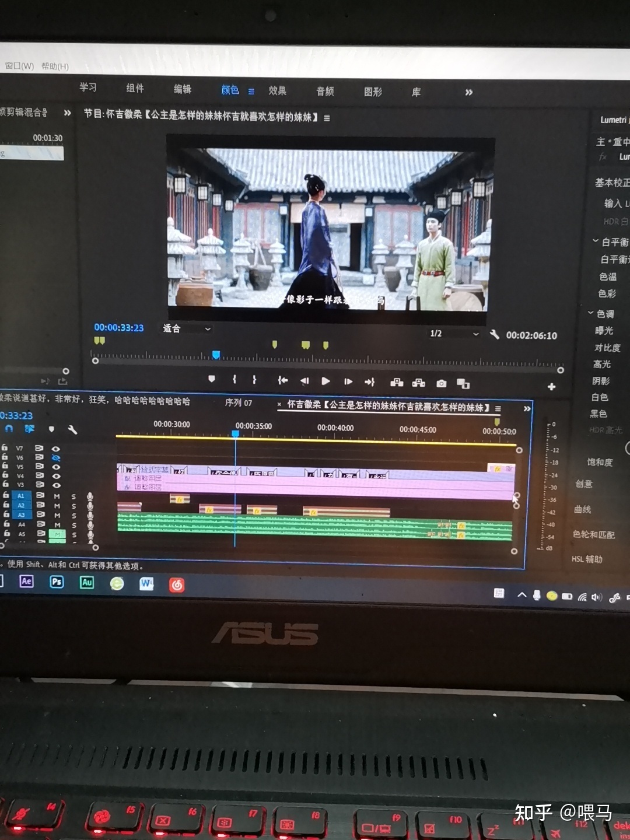Image resolution: width=630 pixels, height=840 pixels.
Task: Click HSL辅助 in the Lumetri panel
Action: pos(587,559)
